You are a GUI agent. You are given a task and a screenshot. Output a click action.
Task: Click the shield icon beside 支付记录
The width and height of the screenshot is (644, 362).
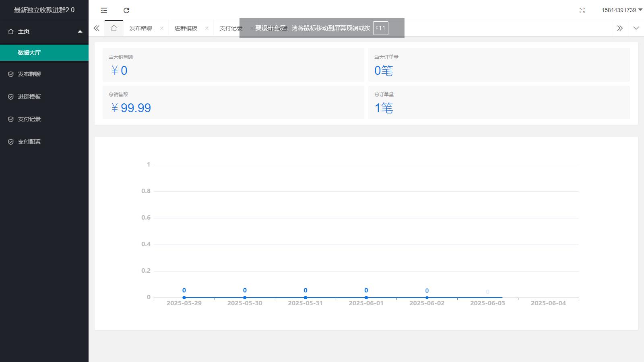(x=11, y=119)
